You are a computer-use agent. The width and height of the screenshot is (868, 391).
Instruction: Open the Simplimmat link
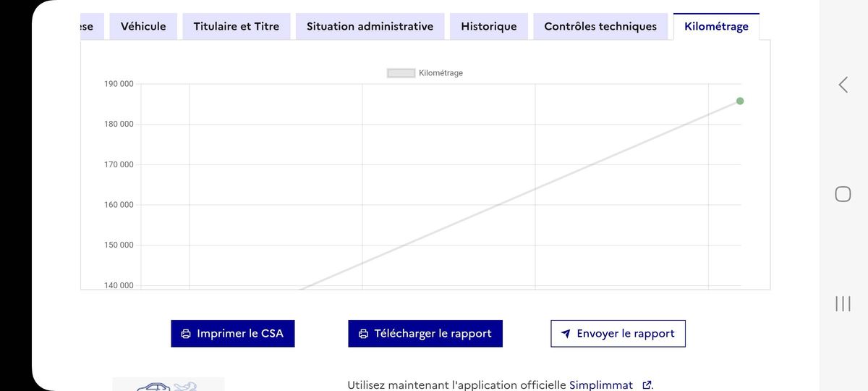point(601,385)
